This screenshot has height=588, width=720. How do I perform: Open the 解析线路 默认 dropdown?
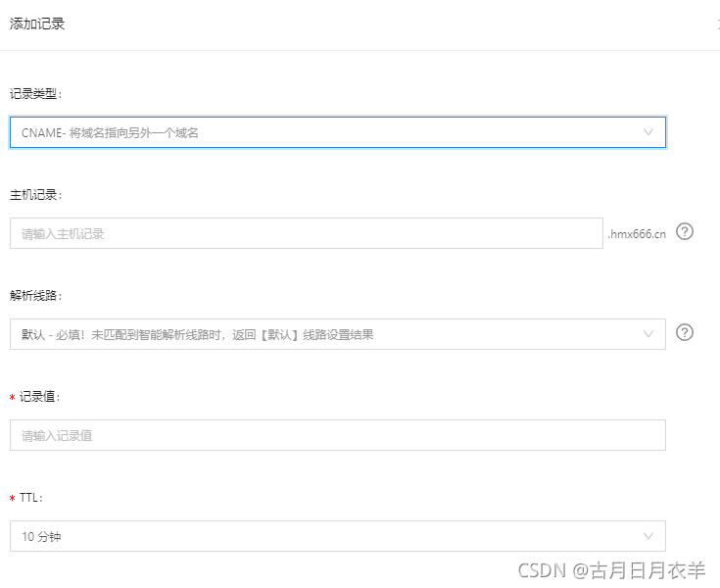point(338,334)
